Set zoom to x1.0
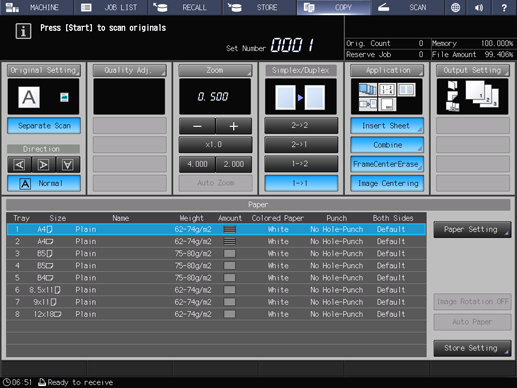The image size is (517, 388). 215,145
